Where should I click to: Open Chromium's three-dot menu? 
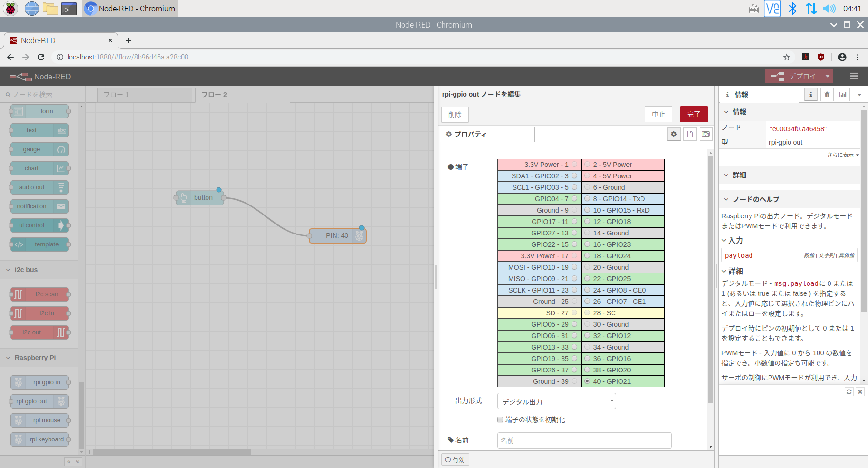(x=858, y=57)
